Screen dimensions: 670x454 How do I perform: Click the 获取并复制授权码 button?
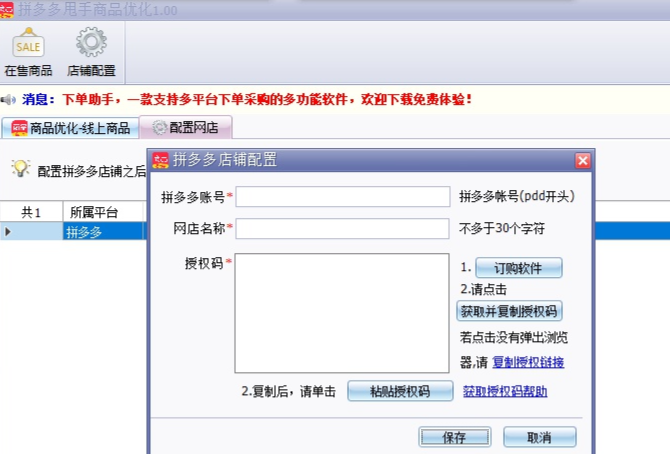[x=509, y=311]
